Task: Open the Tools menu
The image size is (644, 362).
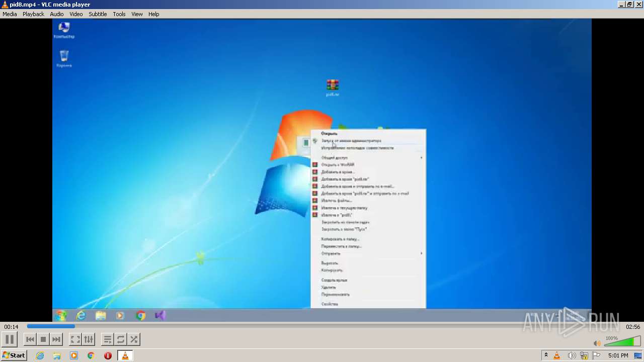Action: click(x=119, y=14)
